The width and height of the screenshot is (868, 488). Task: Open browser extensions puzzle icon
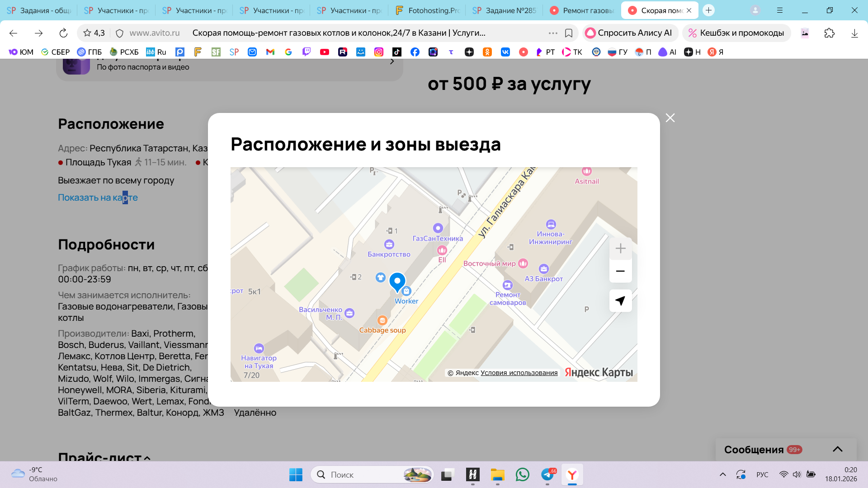(829, 33)
